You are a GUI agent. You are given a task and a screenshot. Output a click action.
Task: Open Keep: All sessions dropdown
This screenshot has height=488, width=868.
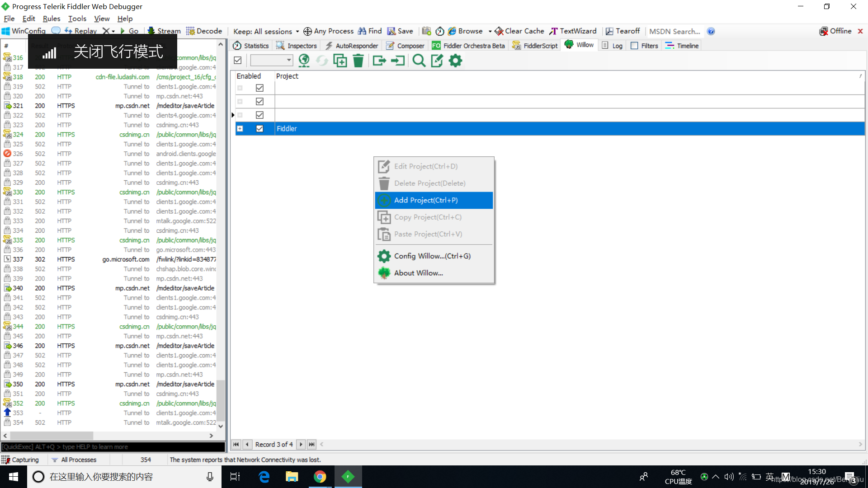tap(266, 31)
